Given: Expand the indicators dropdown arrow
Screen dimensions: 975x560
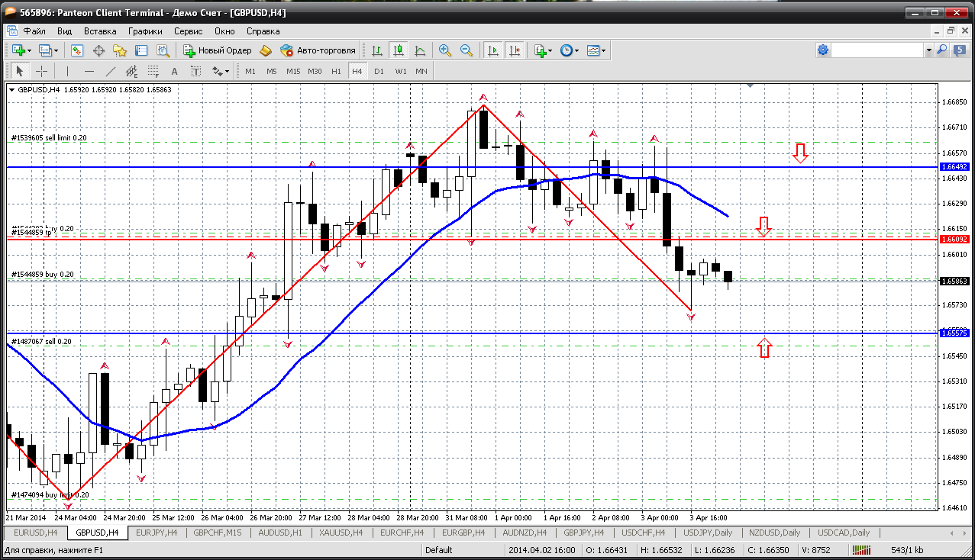Looking at the screenshot, I should tap(550, 50).
